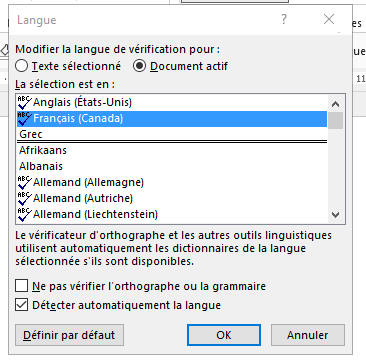366x364 pixels.
Task: Click the help question mark icon
Action: point(284,20)
